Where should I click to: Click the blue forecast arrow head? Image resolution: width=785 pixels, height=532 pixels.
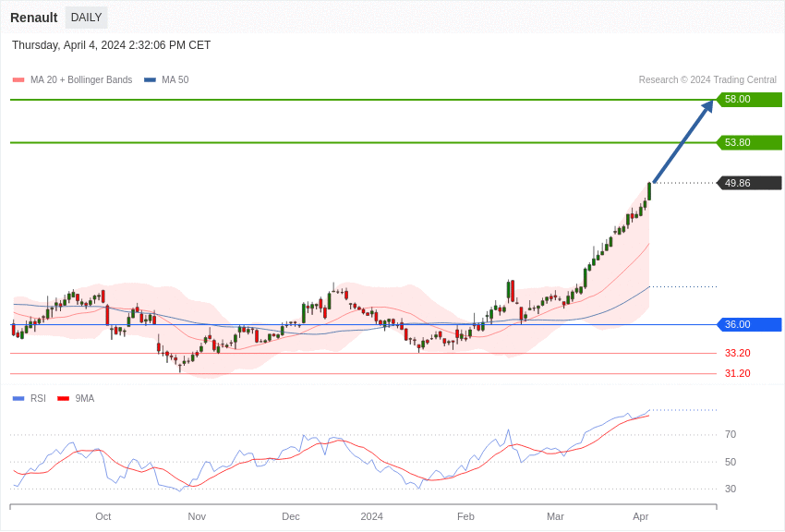coord(707,106)
